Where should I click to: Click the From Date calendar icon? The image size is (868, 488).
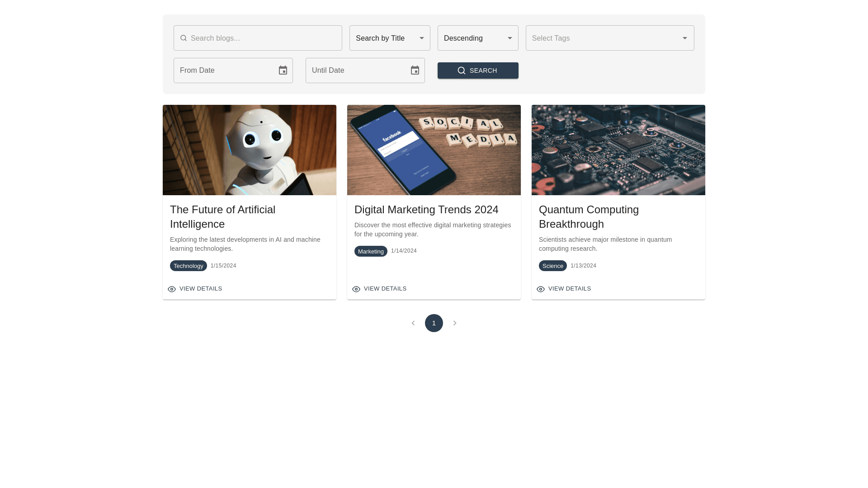(283, 70)
